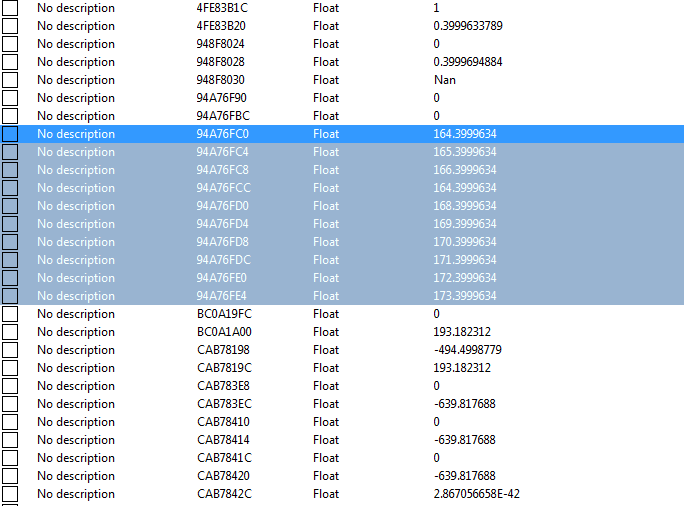684x506 pixels.
Task: Click the address 948F8028
Action: point(220,62)
